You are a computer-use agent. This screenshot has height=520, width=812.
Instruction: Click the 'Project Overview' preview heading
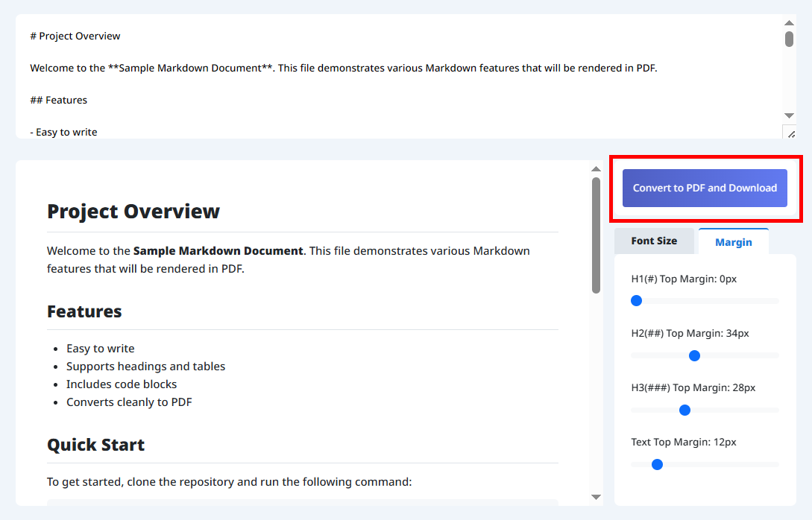click(x=133, y=211)
